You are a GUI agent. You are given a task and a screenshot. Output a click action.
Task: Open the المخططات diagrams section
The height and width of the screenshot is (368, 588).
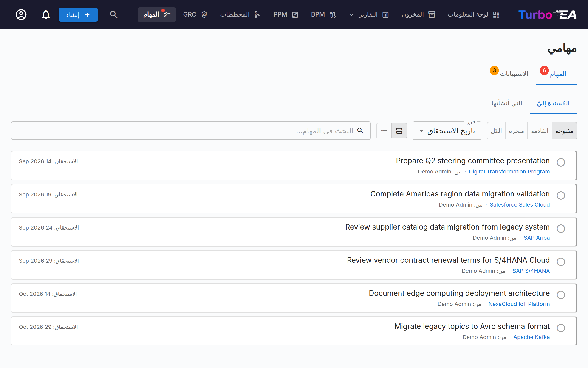[240, 14]
